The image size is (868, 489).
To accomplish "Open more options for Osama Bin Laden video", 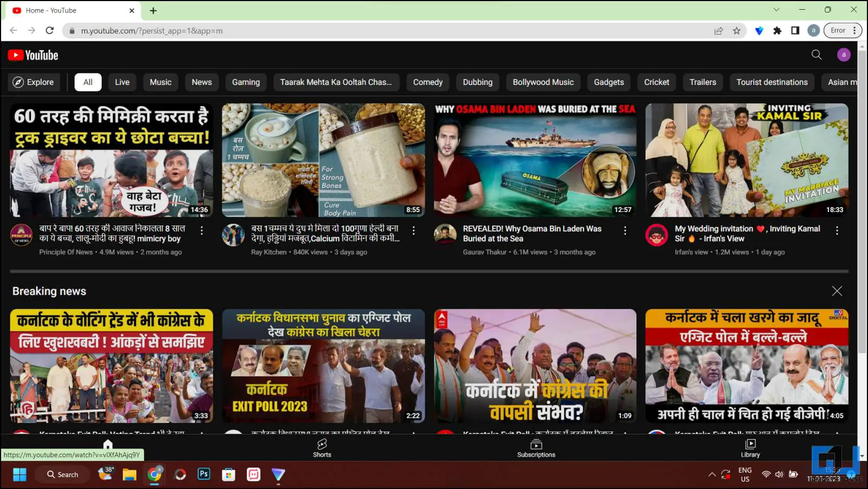I will pyautogui.click(x=625, y=230).
